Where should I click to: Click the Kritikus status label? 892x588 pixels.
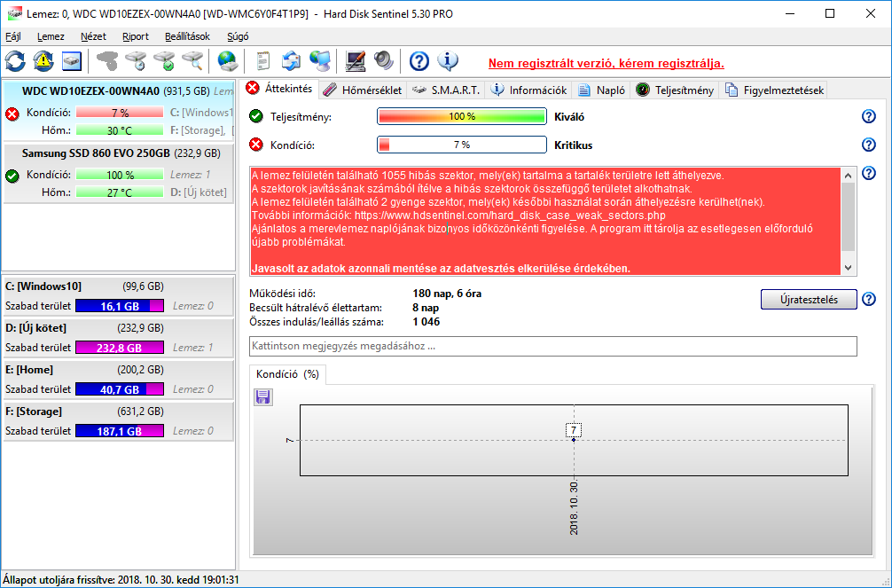[573, 145]
